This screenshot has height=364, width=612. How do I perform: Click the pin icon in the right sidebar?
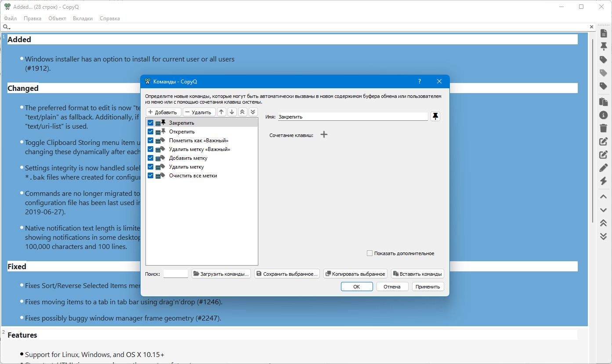[x=603, y=47]
